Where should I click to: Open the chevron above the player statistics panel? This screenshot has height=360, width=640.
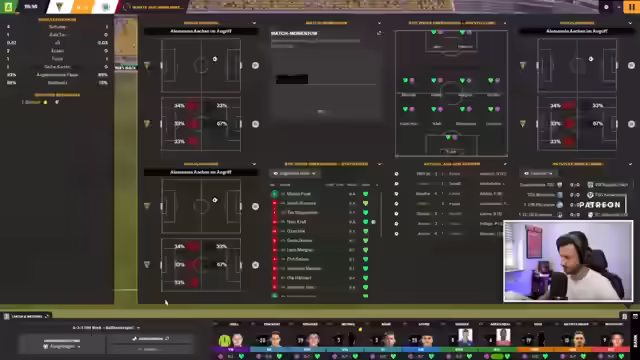click(x=379, y=164)
